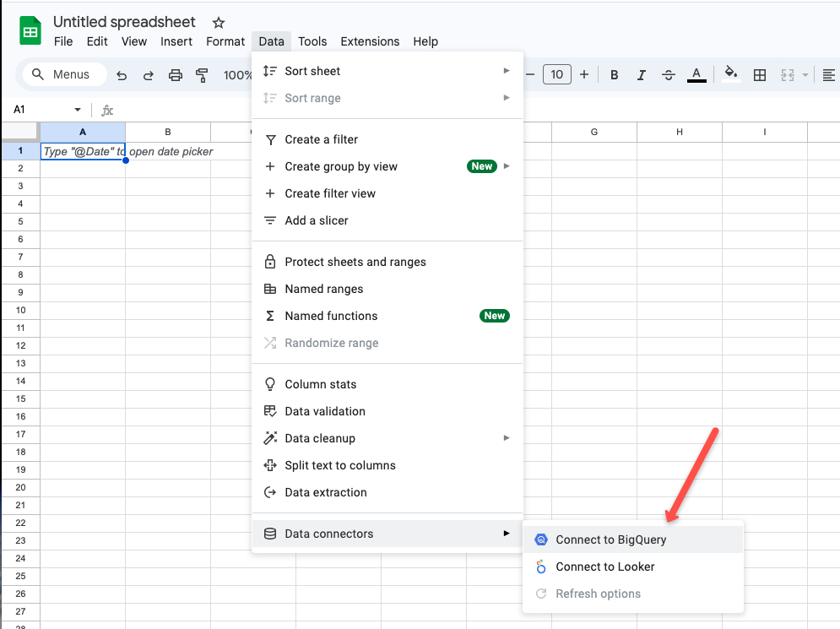Star the Untitled spreadsheet

(218, 23)
